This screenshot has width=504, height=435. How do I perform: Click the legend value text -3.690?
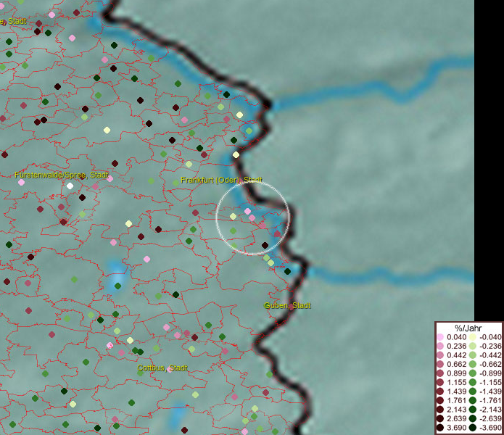pos(490,428)
